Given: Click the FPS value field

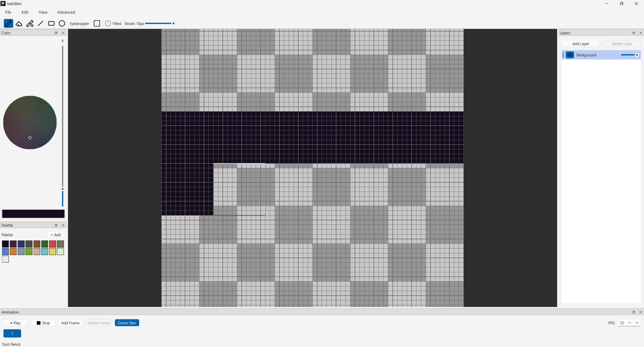Looking at the screenshot, I should [x=622, y=323].
